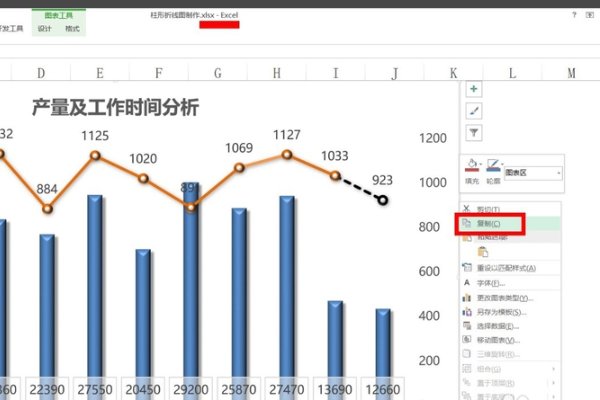Open the Chart Styles brush button
Screen dimensions: 600x400
click(474, 111)
